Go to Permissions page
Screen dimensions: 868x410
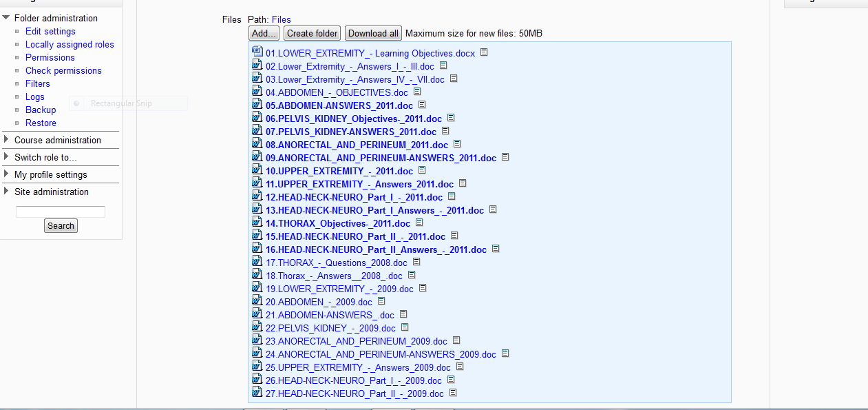pyautogui.click(x=50, y=57)
